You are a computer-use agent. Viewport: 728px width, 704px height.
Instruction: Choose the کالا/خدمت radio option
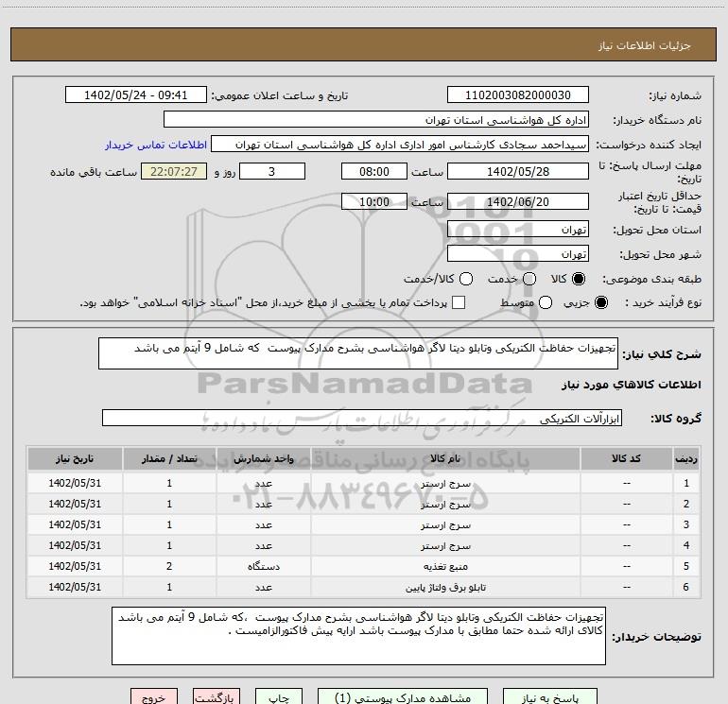pos(464,280)
